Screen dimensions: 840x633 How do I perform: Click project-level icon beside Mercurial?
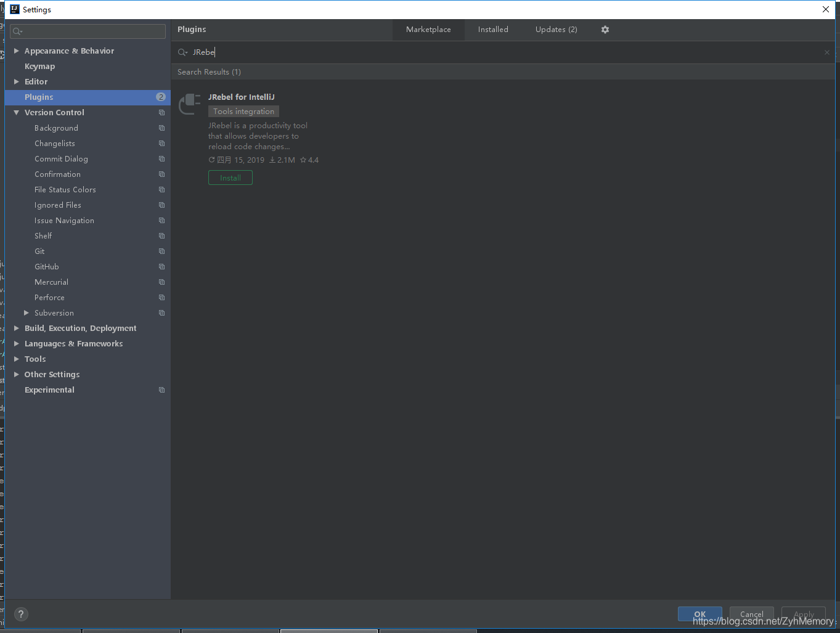(x=161, y=282)
